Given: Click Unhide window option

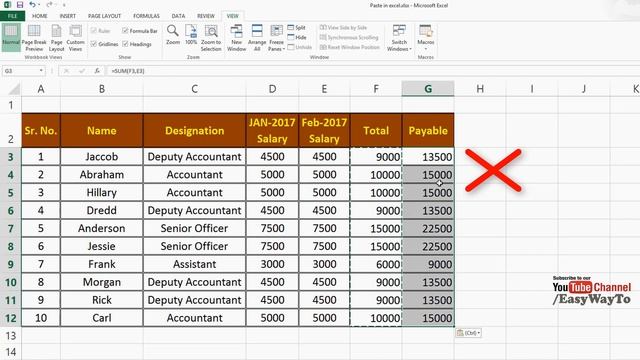Looking at the screenshot, I should pos(300,47).
